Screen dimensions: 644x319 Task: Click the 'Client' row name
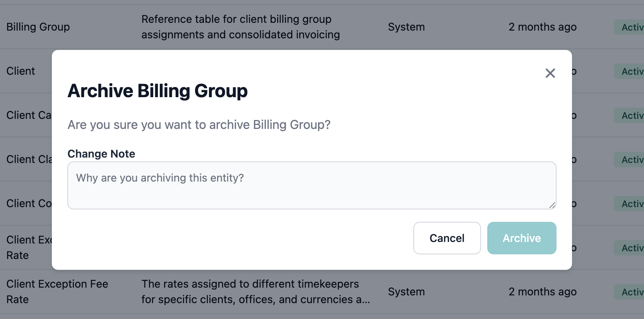click(21, 71)
